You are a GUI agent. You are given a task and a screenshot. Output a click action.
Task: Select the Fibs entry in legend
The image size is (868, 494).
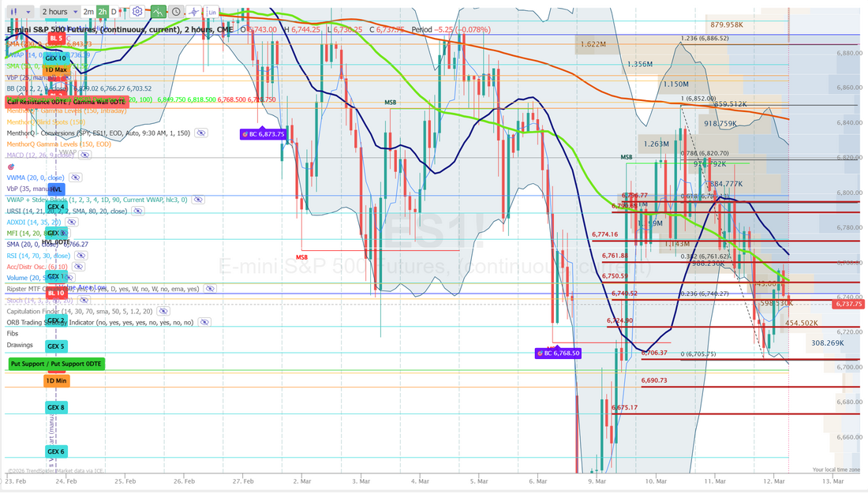click(13, 334)
